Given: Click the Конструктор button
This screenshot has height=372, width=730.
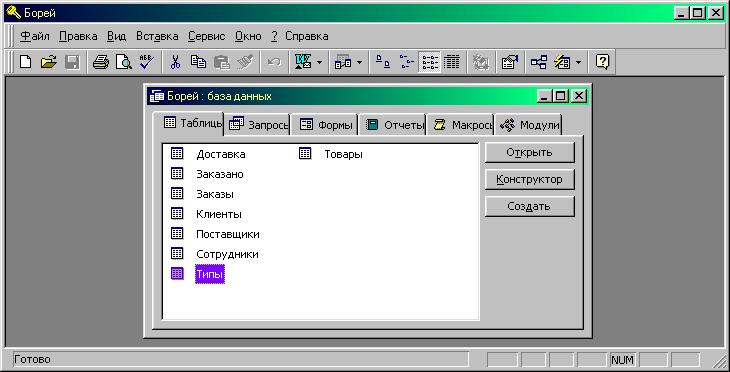Looking at the screenshot, I should pyautogui.click(x=529, y=179).
